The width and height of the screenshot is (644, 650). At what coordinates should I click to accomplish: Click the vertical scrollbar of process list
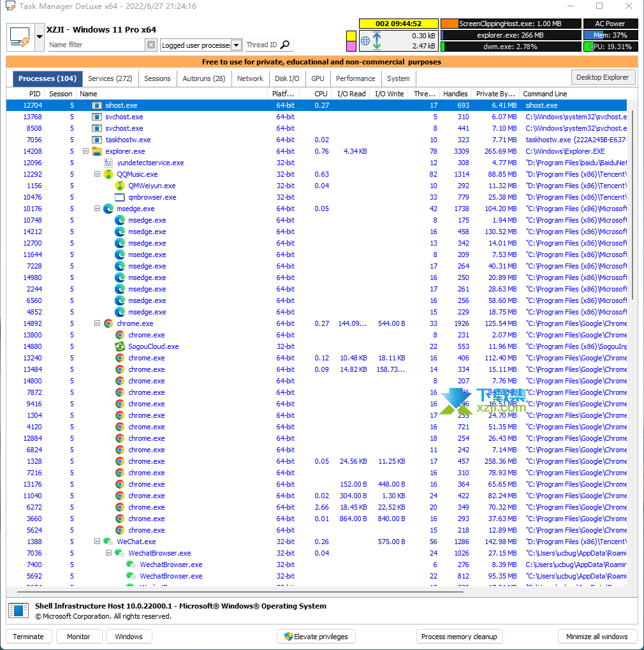(x=633, y=204)
